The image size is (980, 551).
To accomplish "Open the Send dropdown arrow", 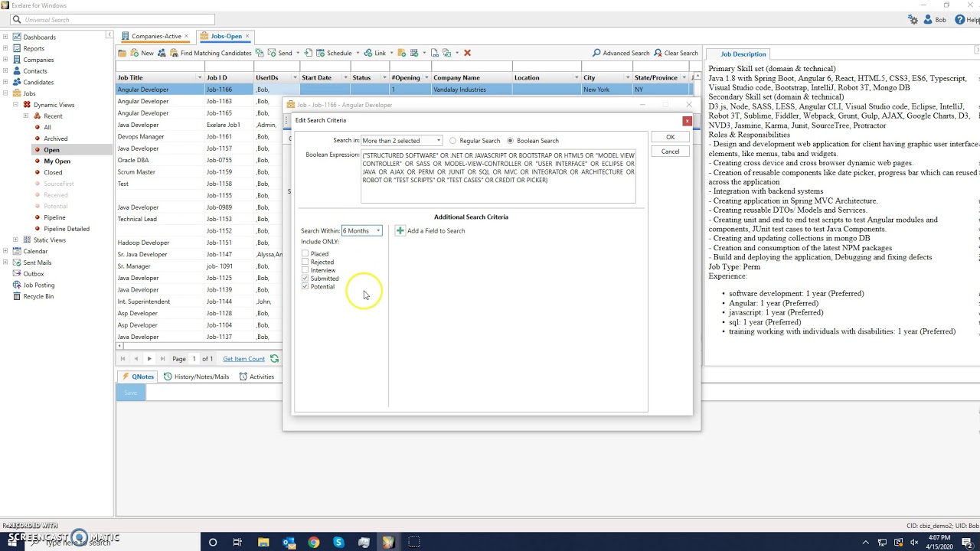I will (298, 53).
